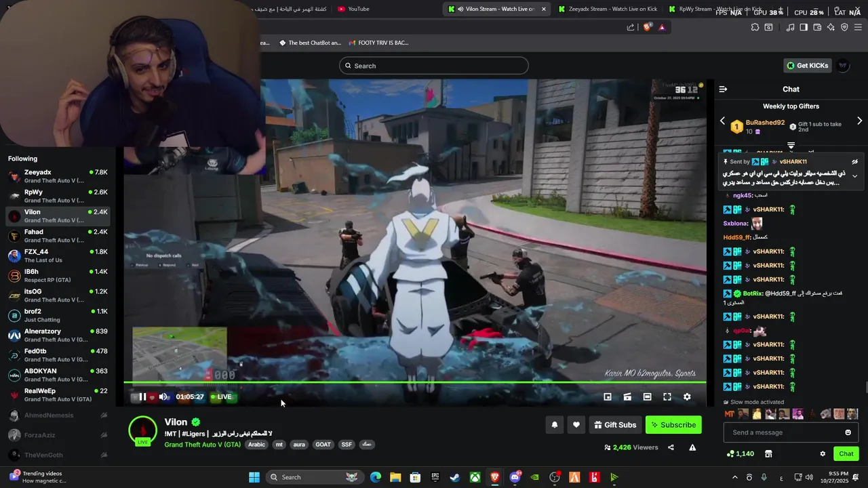Jump to the LIVE position in player
The width and height of the screenshot is (868, 488).
(221, 396)
